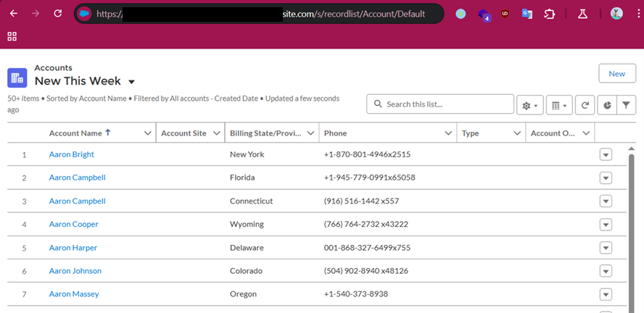Open the Aaron Johnson account link
This screenshot has height=313, width=644.
click(x=75, y=271)
